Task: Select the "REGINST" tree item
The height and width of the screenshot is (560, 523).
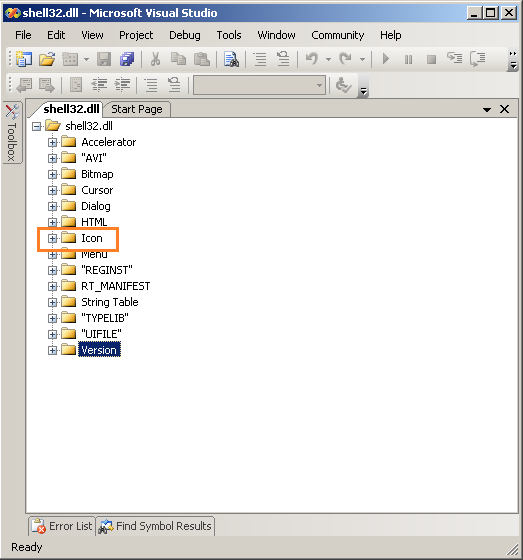Action: click(106, 270)
